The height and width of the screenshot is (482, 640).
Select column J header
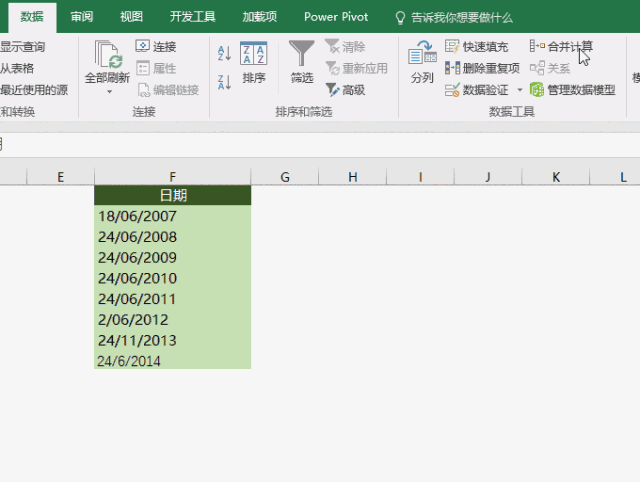coord(488,177)
